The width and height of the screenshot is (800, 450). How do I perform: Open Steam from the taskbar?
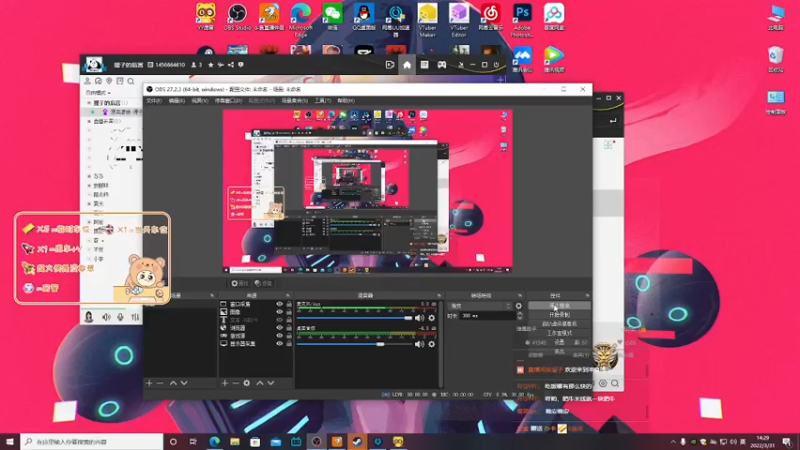coord(357,441)
